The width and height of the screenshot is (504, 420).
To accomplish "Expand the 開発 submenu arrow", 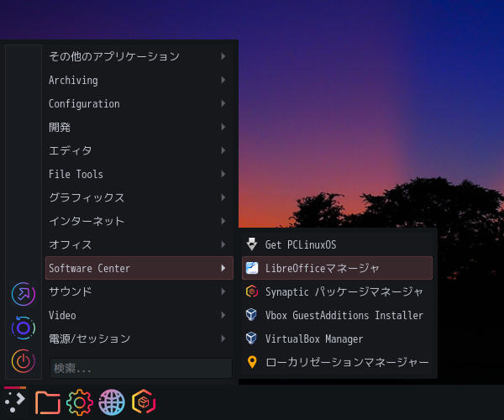I will (223, 127).
